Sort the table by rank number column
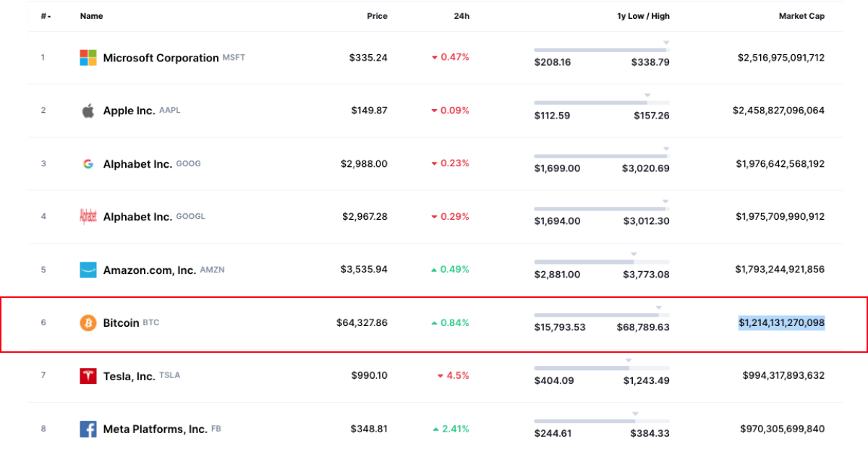Viewport: 868px width, 454px height. [x=46, y=16]
